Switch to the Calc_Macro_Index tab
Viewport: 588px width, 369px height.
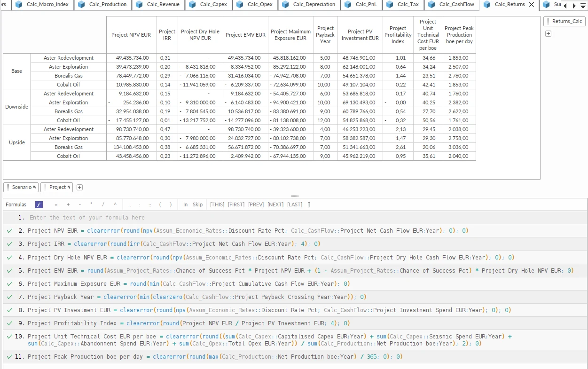click(42, 5)
